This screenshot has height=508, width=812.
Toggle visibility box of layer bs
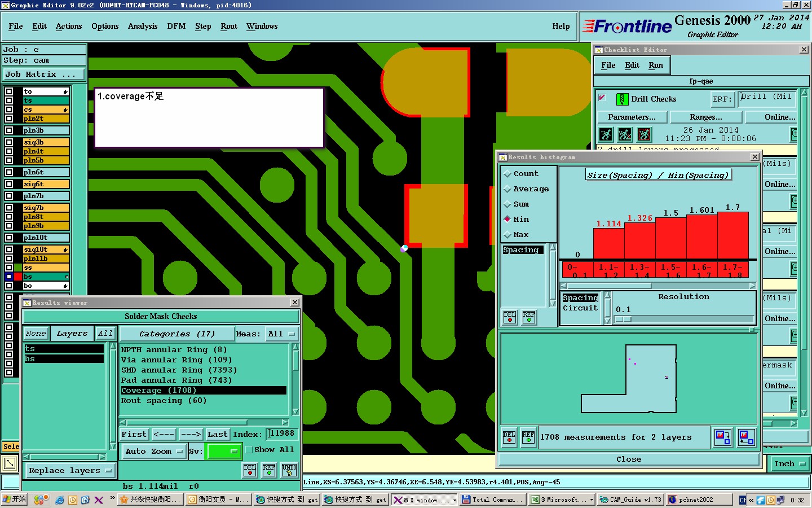[9, 277]
